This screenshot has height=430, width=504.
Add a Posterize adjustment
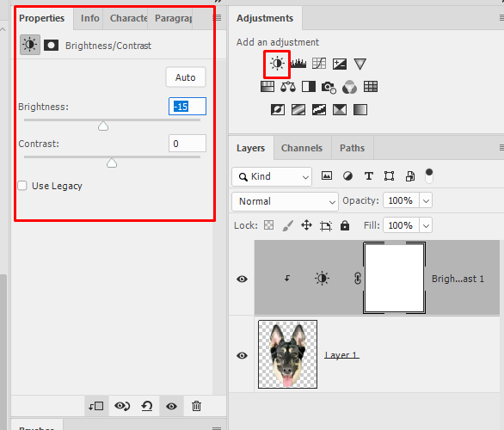(x=298, y=110)
